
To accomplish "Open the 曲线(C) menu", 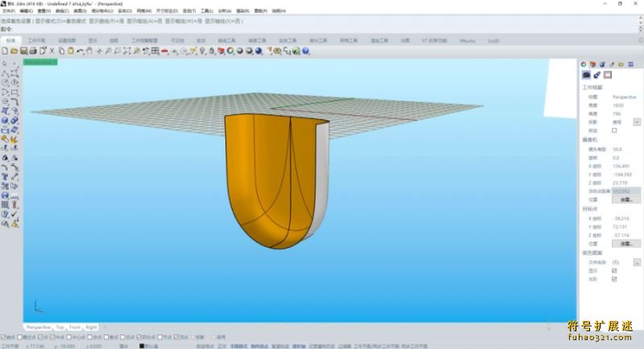I will point(62,10).
